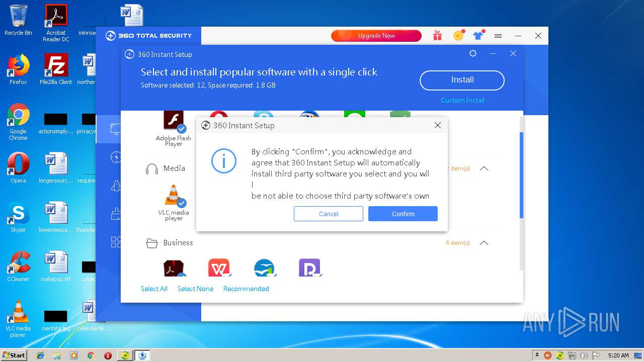Open the theme shirt icon
Screen dimensions: 644x362
[x=478, y=35]
